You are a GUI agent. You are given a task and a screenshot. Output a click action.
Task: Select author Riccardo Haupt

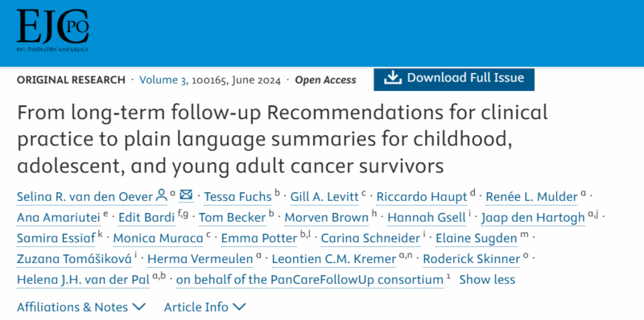421,197
